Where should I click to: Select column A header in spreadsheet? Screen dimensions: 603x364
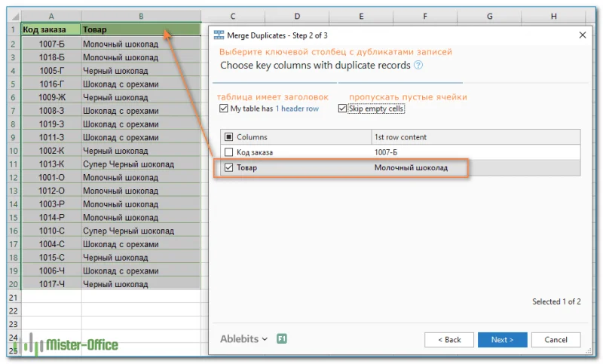(51, 16)
